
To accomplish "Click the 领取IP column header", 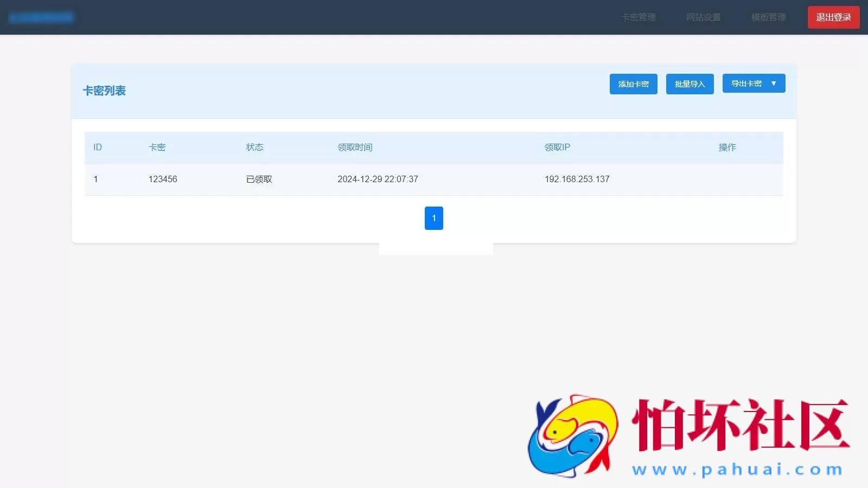I will (557, 147).
